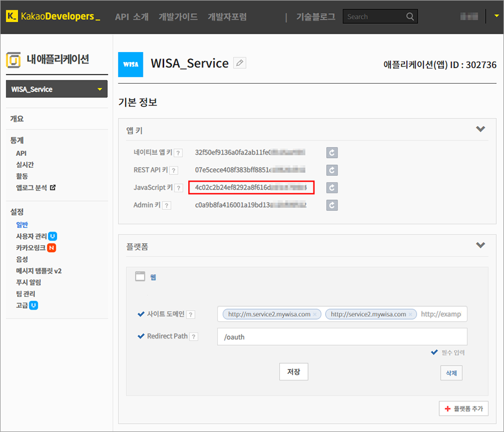Open help for Admin 키
The width and height of the screenshot is (504, 432).
tap(167, 205)
